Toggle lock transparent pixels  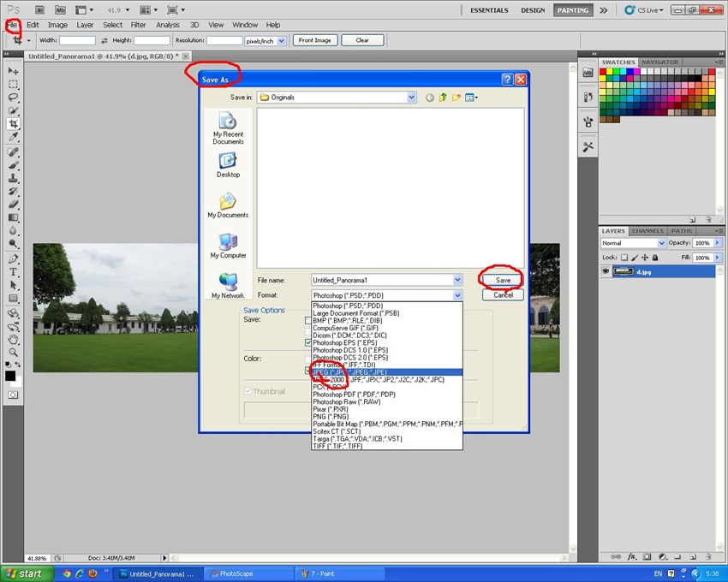point(624,257)
